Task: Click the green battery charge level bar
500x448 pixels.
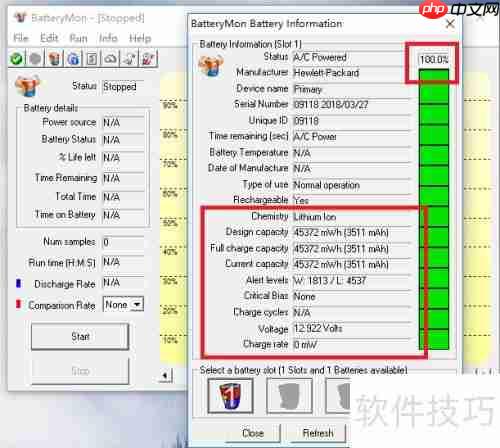Action: point(434,209)
